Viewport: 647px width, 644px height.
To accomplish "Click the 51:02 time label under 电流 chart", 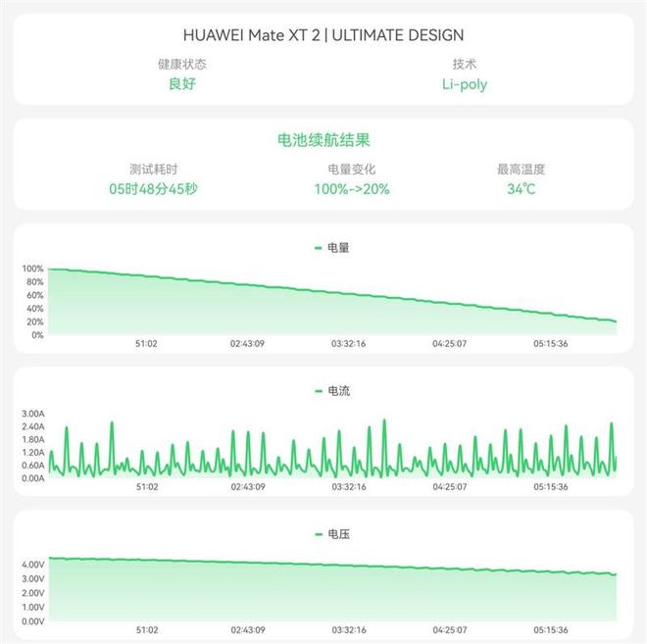I will [x=147, y=487].
